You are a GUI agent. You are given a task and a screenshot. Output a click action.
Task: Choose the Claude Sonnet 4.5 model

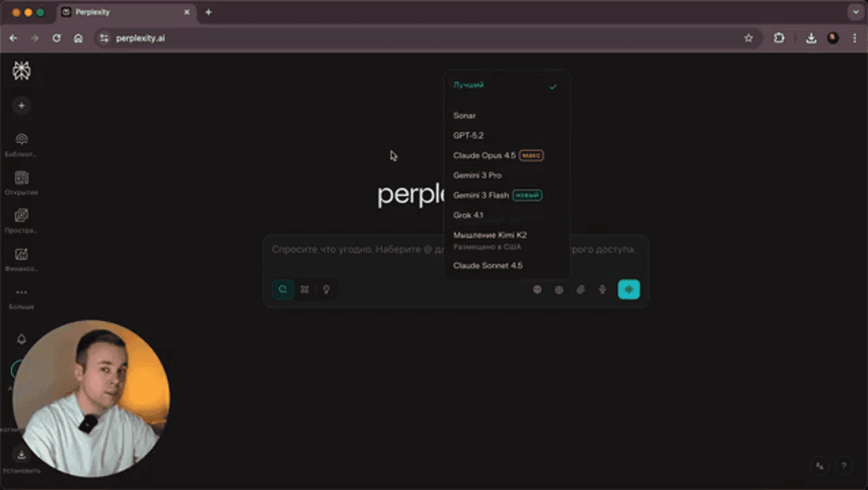[x=506, y=265]
